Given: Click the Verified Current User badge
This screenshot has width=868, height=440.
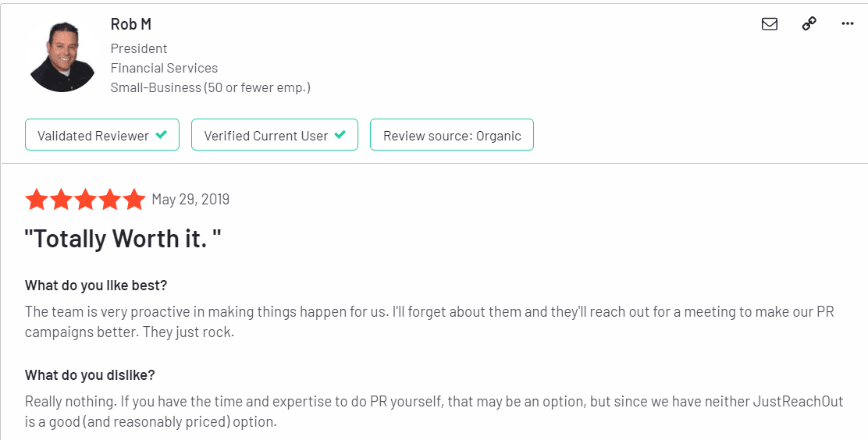Looking at the screenshot, I should (x=275, y=134).
